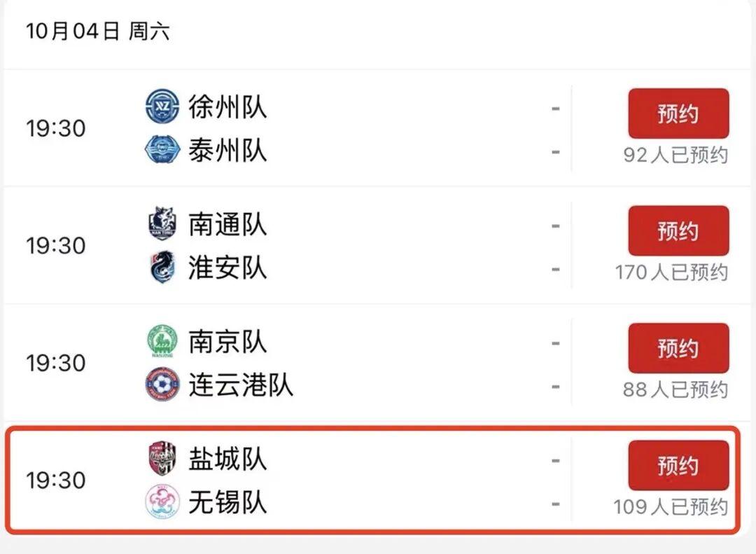Viewport: 756px width, 554px height.
Task: Tap the Huai'an team (淮安队) logo
Action: tap(162, 266)
